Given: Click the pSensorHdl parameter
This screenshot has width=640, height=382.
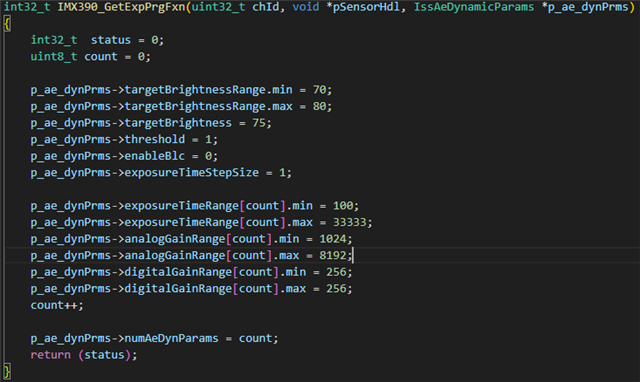Looking at the screenshot, I should pyautogui.click(x=366, y=7).
